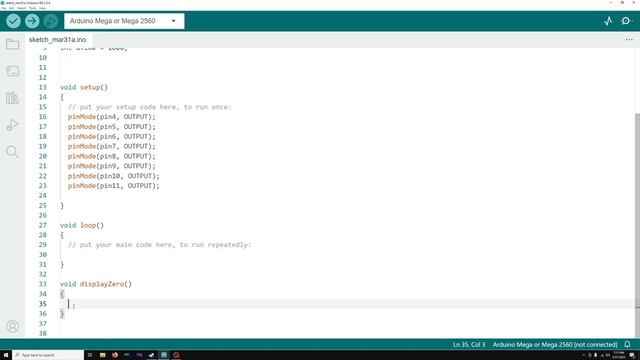Click the Upload arrow button
The height and width of the screenshot is (360, 640).
(x=32, y=21)
